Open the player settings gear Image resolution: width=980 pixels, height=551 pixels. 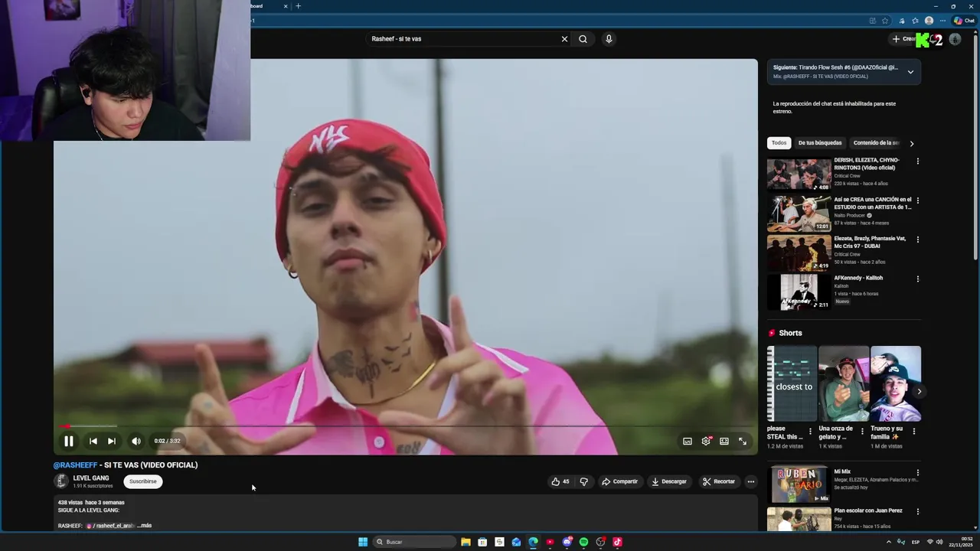(x=706, y=441)
